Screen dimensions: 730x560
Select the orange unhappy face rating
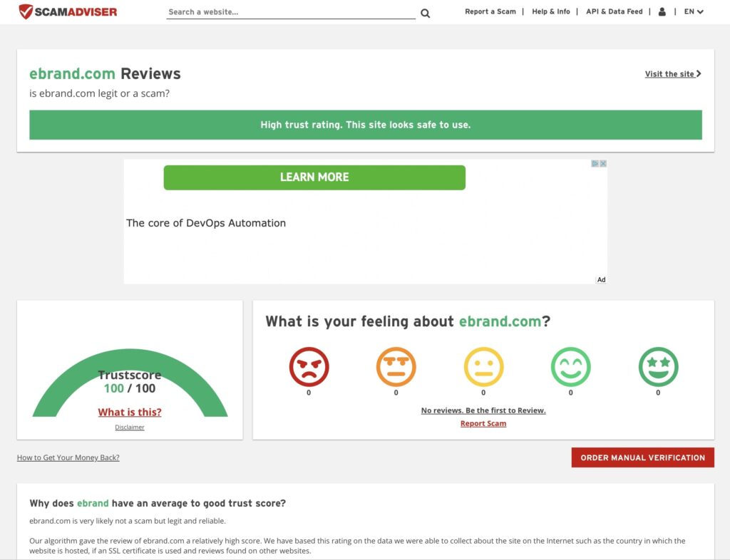point(396,367)
